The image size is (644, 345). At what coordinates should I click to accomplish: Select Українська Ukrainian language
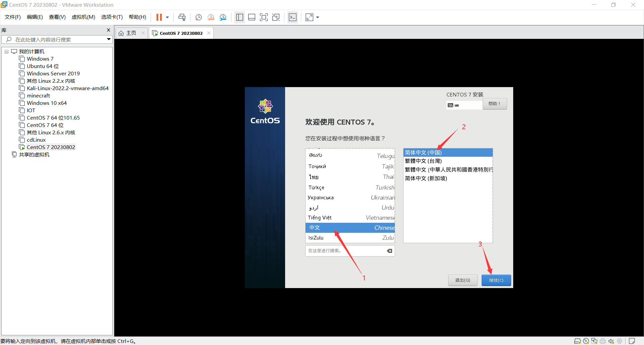pos(350,198)
